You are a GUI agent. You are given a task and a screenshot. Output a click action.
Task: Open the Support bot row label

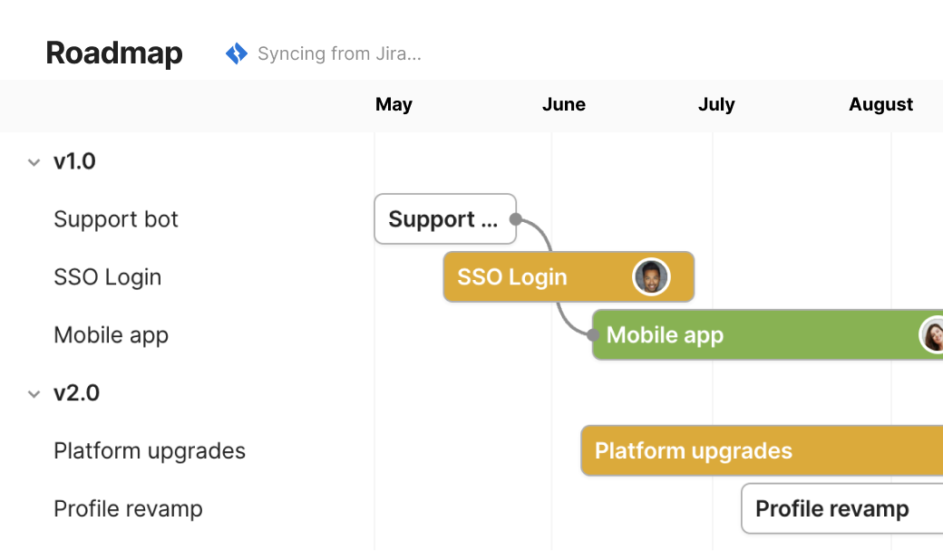point(116,218)
